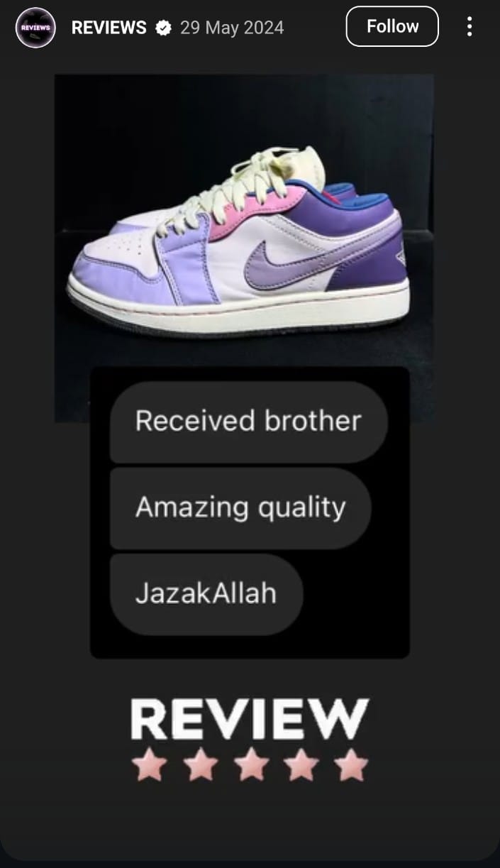Tap the 29 May 2024 date
The height and width of the screenshot is (868, 500).
(x=232, y=28)
